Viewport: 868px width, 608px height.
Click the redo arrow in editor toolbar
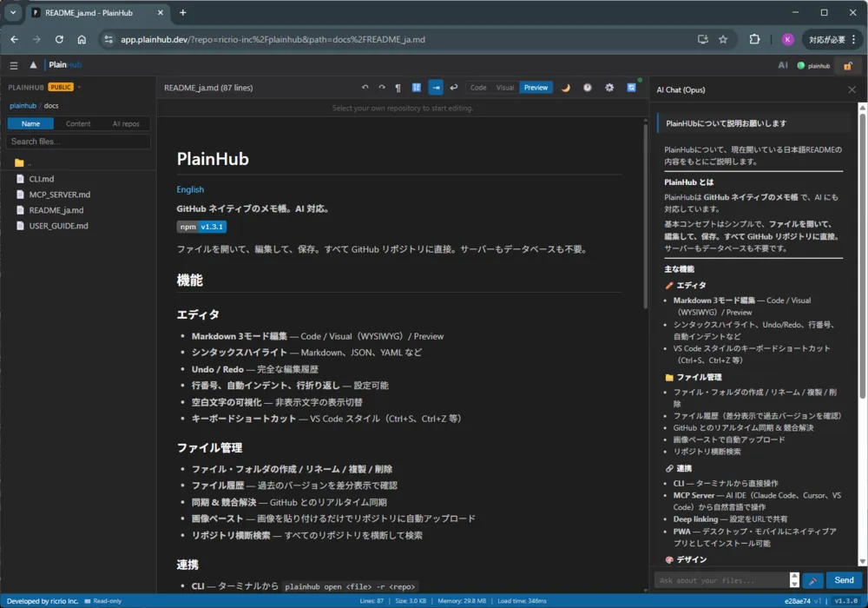coord(381,88)
